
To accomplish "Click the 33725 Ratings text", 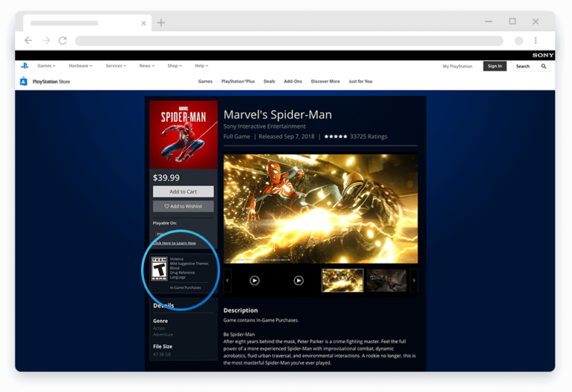I will [x=368, y=136].
